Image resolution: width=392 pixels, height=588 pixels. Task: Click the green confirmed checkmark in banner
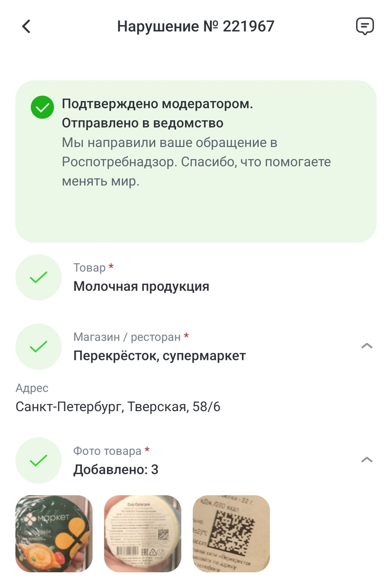42,107
